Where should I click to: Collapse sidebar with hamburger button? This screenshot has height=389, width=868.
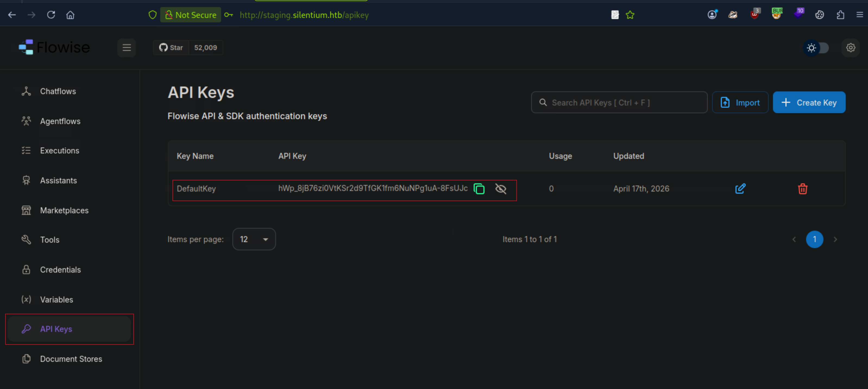pos(126,48)
